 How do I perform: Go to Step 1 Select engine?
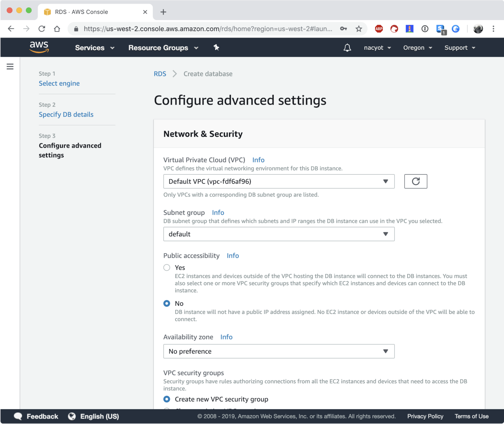point(59,83)
